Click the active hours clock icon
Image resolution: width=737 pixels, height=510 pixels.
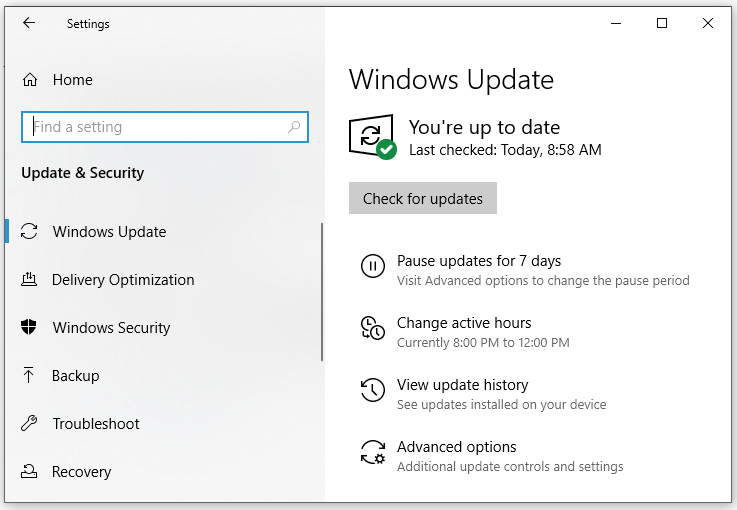click(x=373, y=328)
